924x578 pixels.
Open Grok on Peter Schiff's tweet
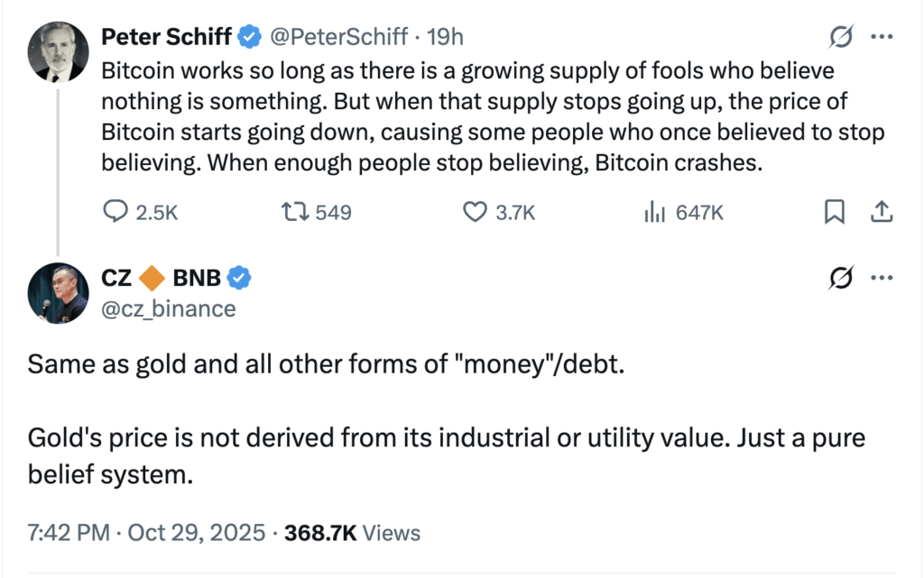[x=841, y=36]
